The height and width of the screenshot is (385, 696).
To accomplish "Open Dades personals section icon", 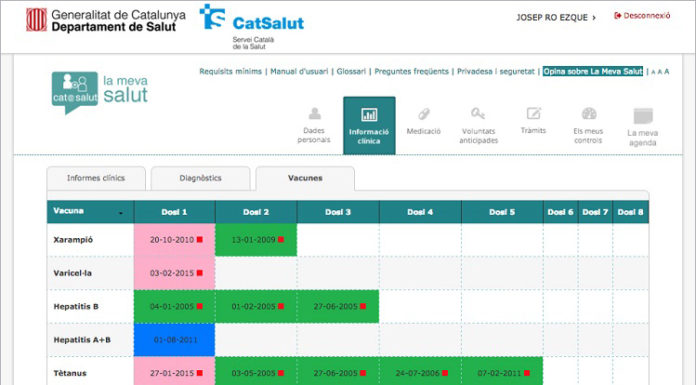I will tap(315, 114).
